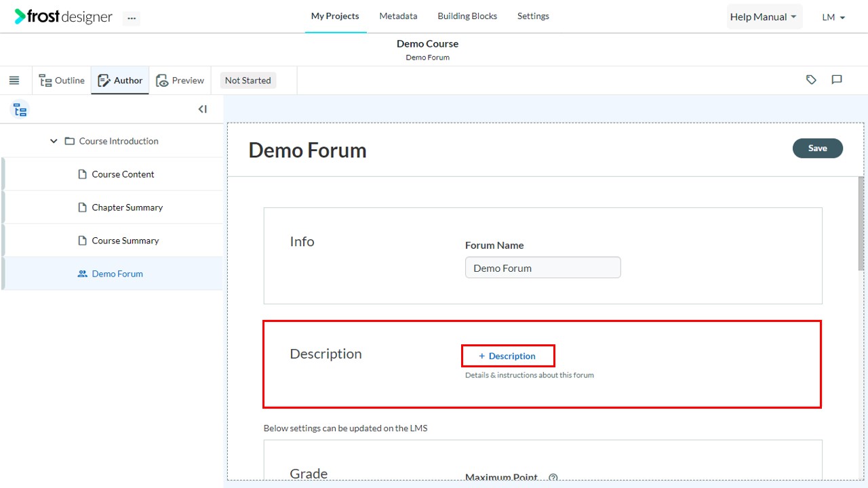
Task: Click the 'Demo Forum' subtitle under Demo Course
Action: pos(427,58)
